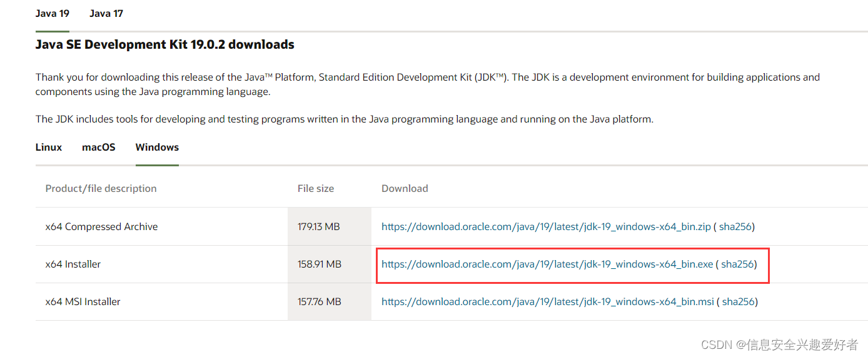Open the jdk-19_windows-x64_bin.exe download link

coord(547,264)
